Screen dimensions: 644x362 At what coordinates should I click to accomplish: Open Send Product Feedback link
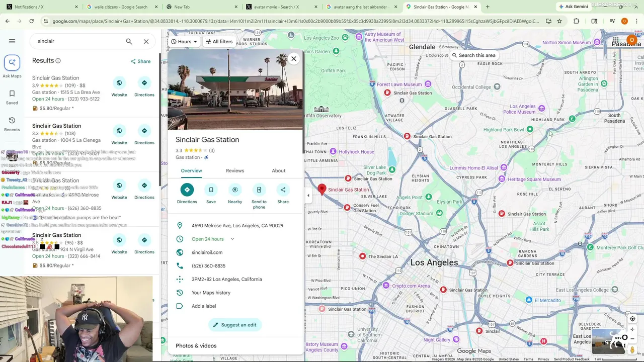click(x=572, y=359)
